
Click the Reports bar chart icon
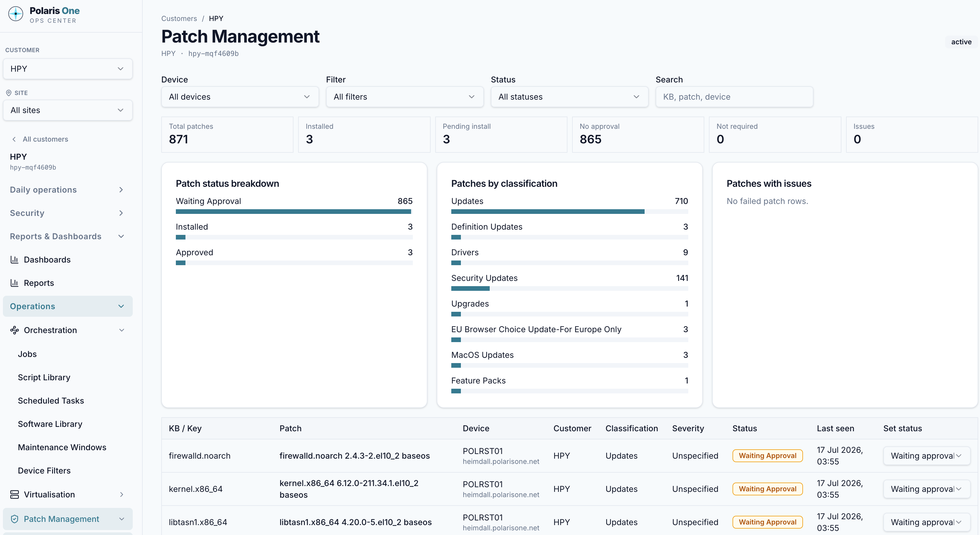tap(15, 283)
